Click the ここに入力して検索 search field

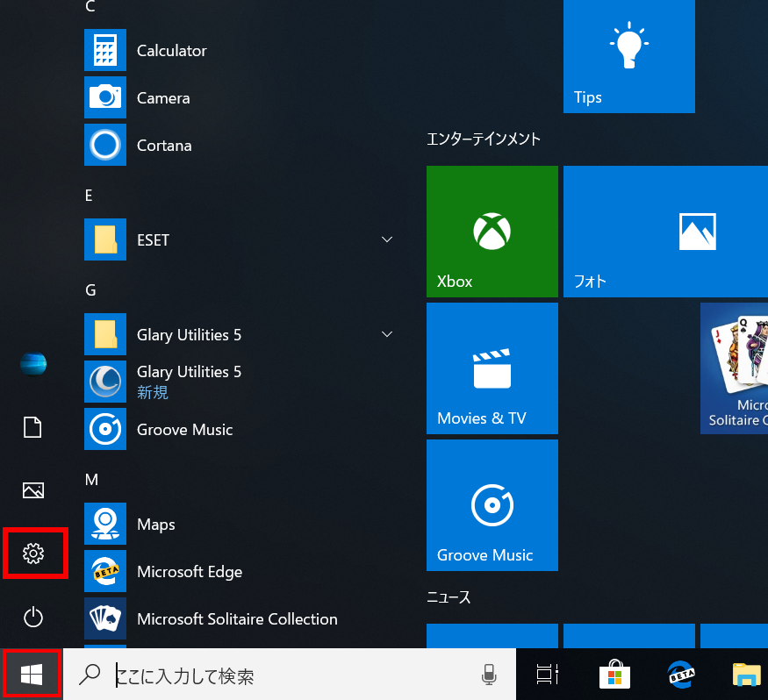290,674
